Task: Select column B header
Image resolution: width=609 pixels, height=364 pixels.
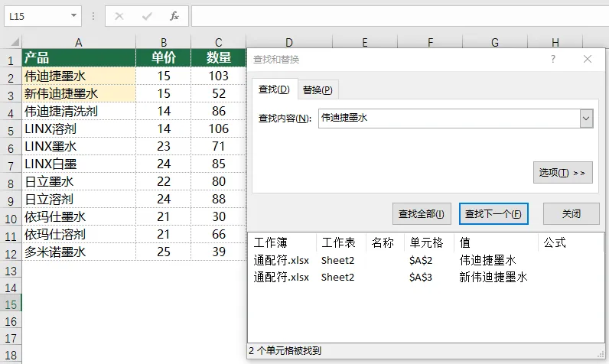Action: [164, 42]
